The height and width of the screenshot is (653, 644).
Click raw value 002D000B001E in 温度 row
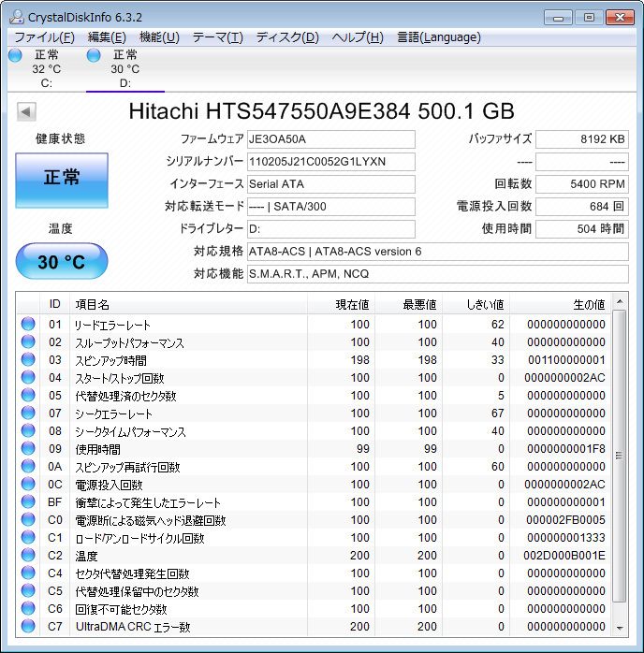click(564, 556)
